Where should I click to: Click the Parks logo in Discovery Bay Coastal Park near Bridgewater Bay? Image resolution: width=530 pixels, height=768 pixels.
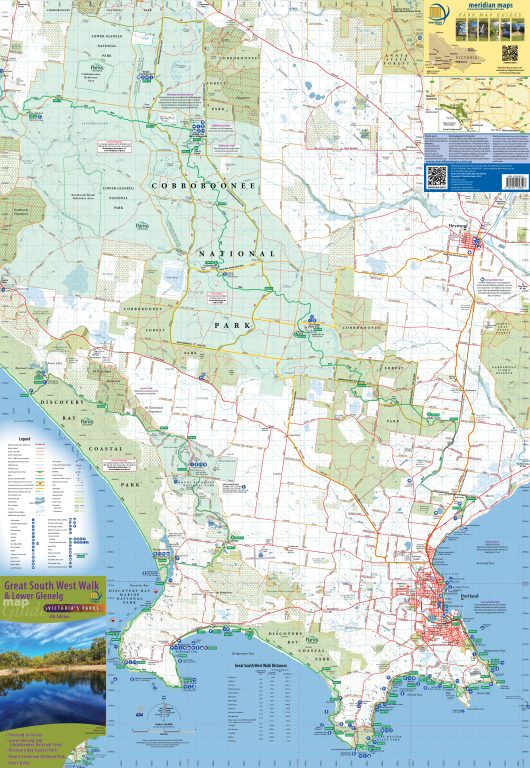(312, 640)
